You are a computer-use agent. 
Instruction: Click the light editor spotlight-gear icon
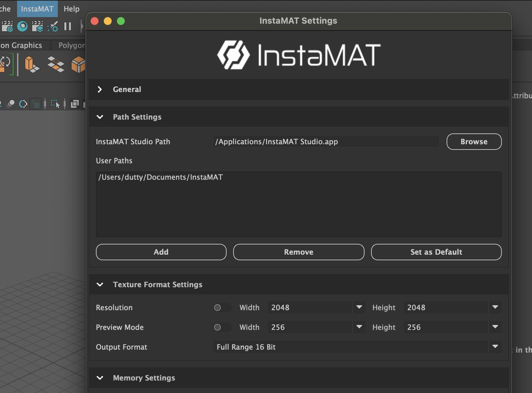[x=53, y=27]
